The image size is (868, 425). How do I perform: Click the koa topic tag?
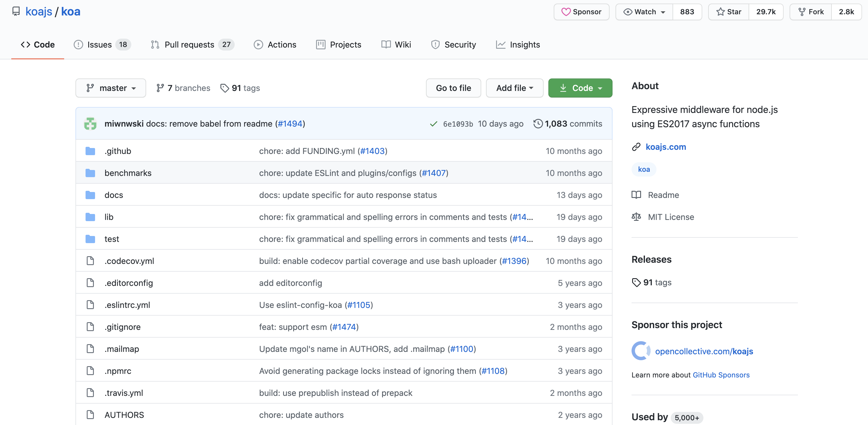pyautogui.click(x=644, y=169)
